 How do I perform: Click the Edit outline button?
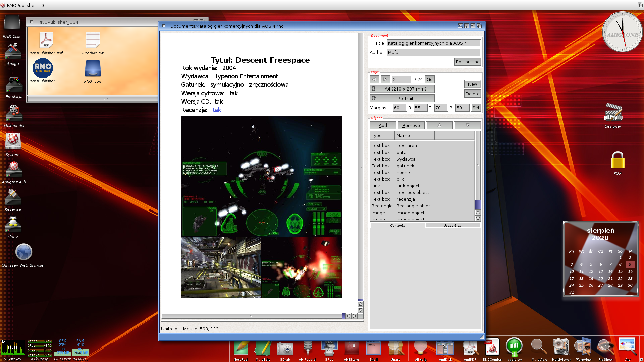(468, 62)
